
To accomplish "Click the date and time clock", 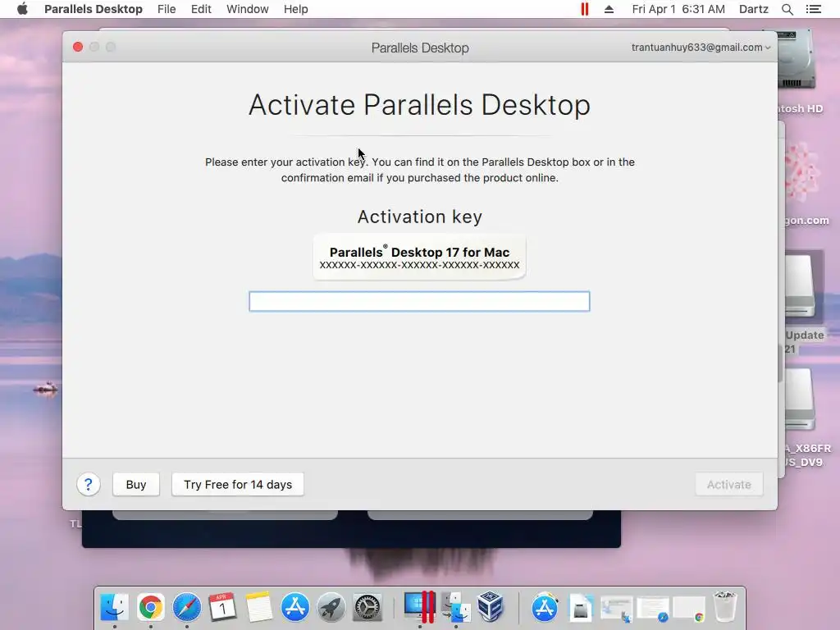I will coord(678,9).
